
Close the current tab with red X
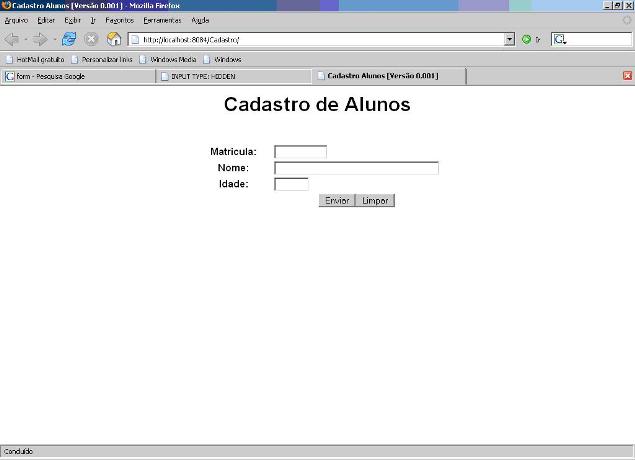(x=627, y=76)
